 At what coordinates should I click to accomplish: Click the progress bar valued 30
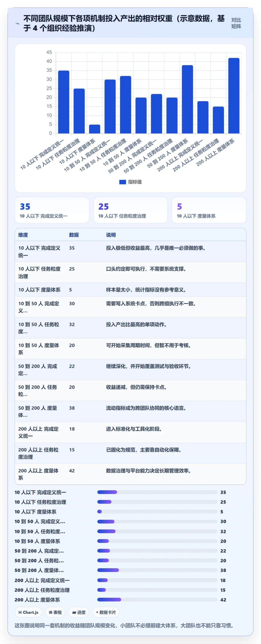[x=157, y=521]
